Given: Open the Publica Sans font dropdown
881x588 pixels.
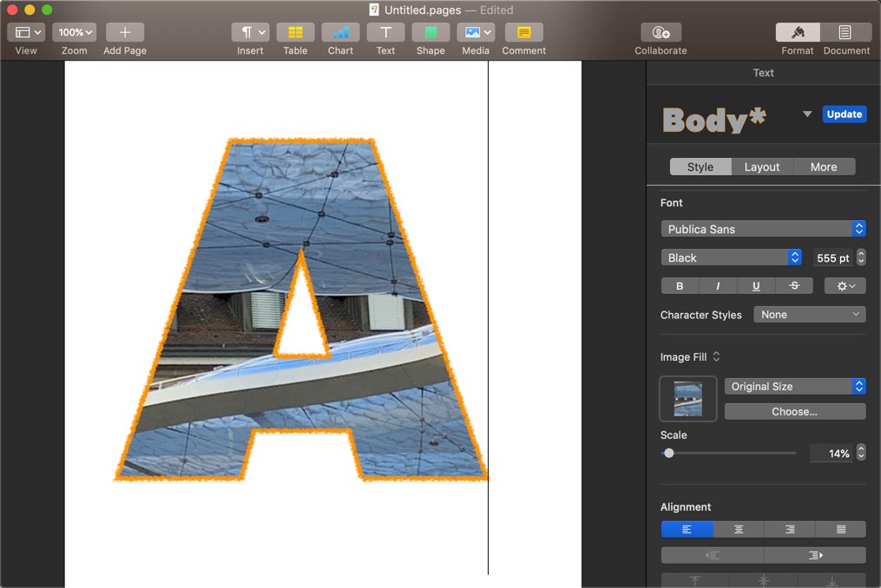Looking at the screenshot, I should click(763, 229).
